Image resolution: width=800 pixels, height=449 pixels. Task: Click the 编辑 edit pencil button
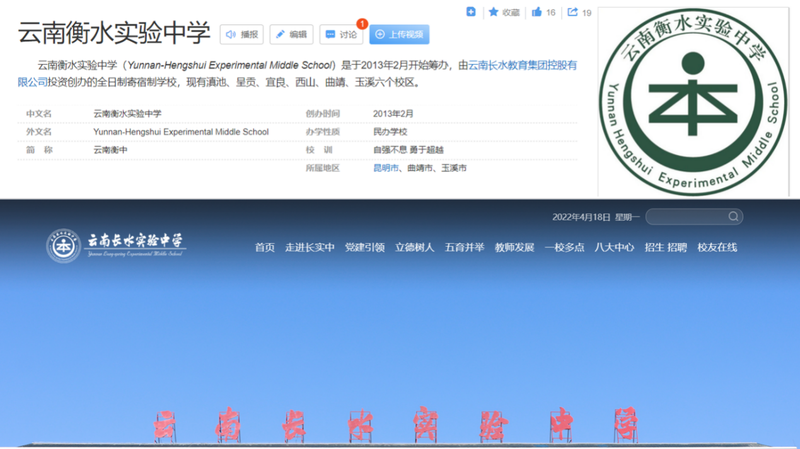pos(291,34)
